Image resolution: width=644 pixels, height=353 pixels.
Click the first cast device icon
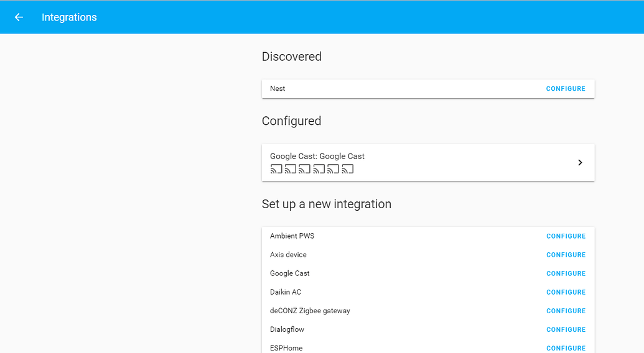click(x=276, y=169)
